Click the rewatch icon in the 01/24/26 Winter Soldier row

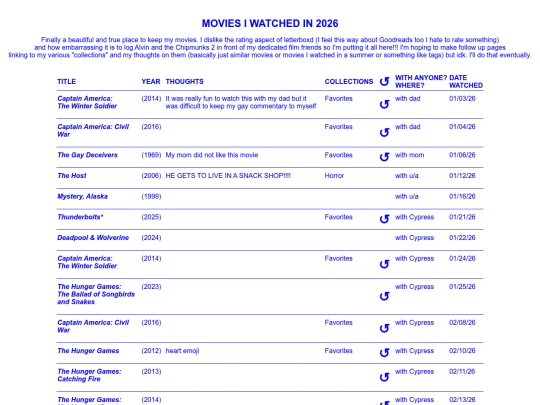(384, 264)
